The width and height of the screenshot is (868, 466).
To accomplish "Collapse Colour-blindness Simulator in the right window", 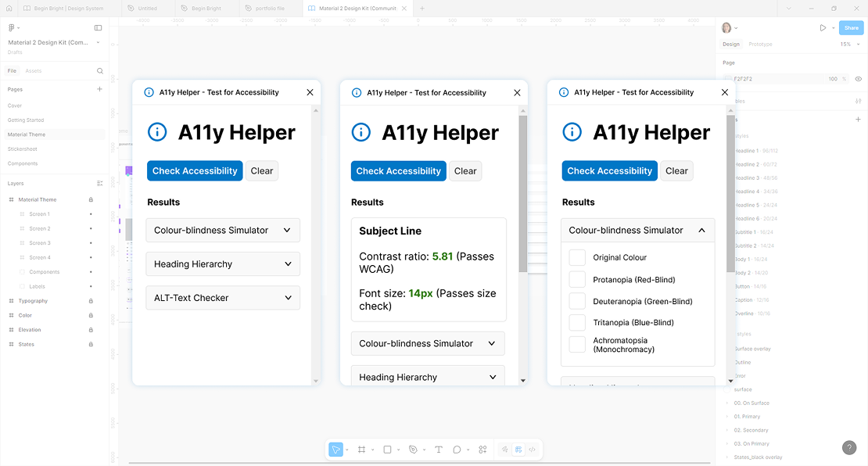I will 638,230.
